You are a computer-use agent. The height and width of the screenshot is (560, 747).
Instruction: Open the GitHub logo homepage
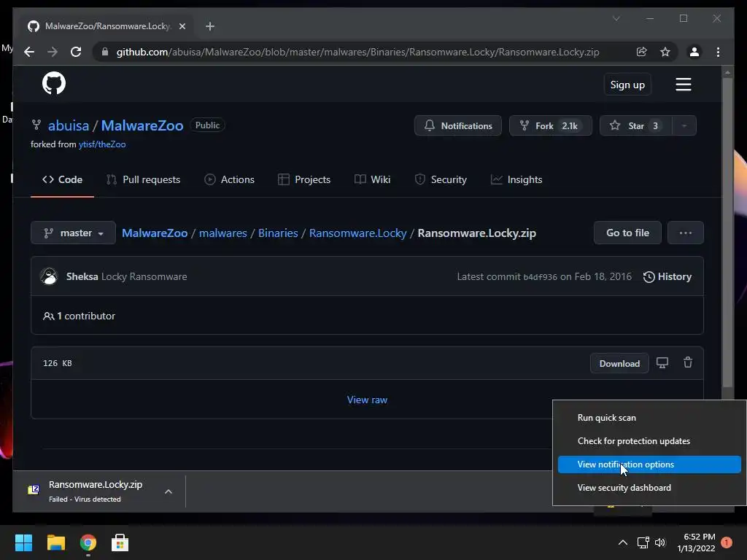point(54,83)
